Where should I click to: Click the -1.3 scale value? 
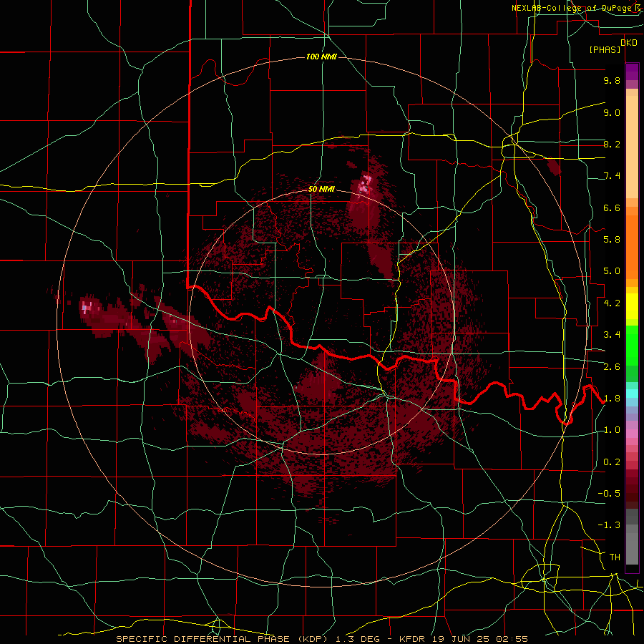pyautogui.click(x=609, y=525)
